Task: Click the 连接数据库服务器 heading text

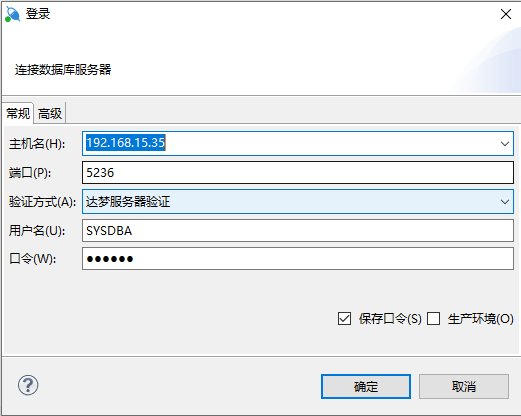Action: coord(63,70)
